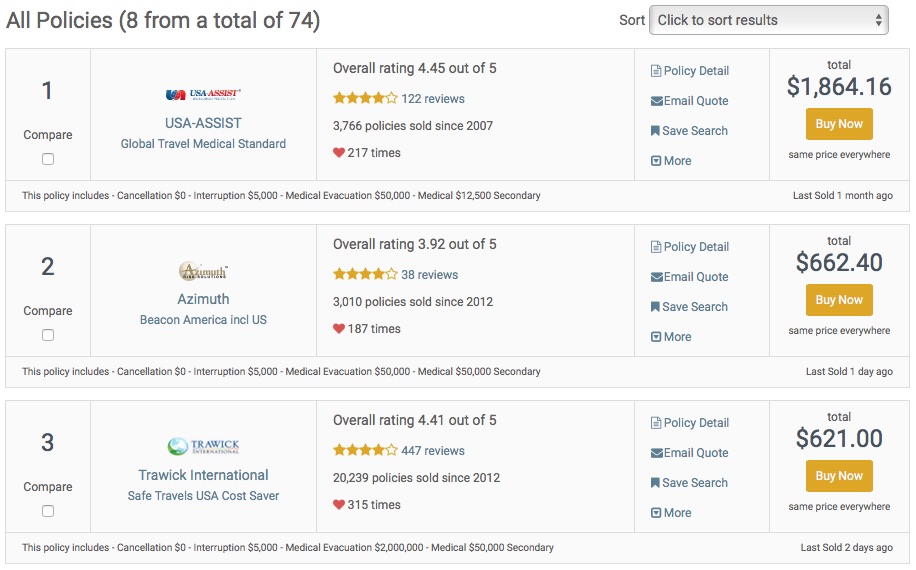This screenshot has width=916, height=570.
Task: Click the USA-ASSIST company logo
Action: (x=203, y=94)
